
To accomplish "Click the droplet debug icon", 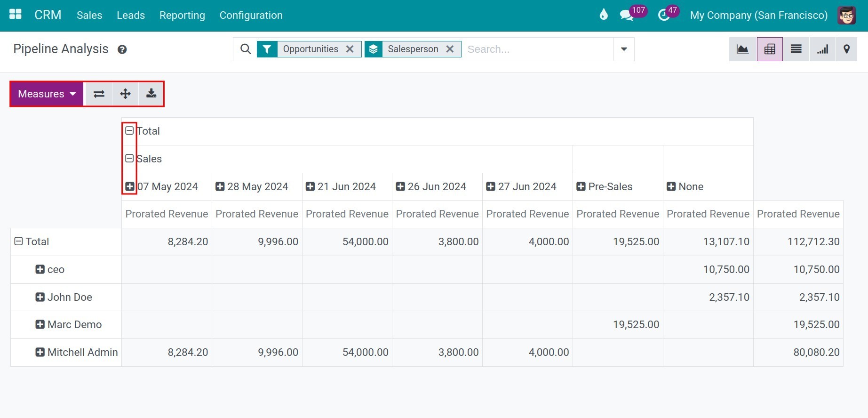I will click(x=604, y=15).
